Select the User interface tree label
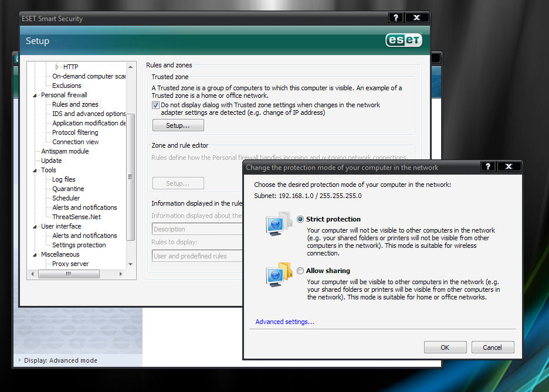This screenshot has width=549, height=392. coord(61,227)
